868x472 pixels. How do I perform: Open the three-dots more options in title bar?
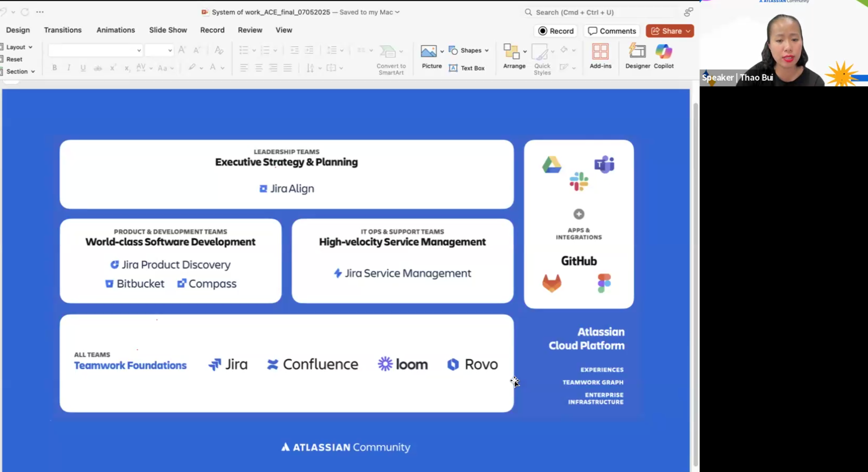[40, 12]
